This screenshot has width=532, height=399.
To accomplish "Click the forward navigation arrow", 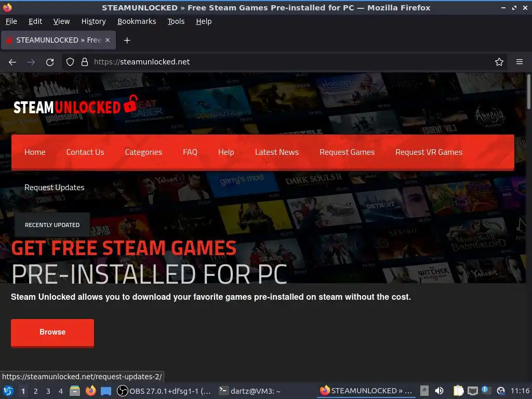I will pyautogui.click(x=31, y=62).
